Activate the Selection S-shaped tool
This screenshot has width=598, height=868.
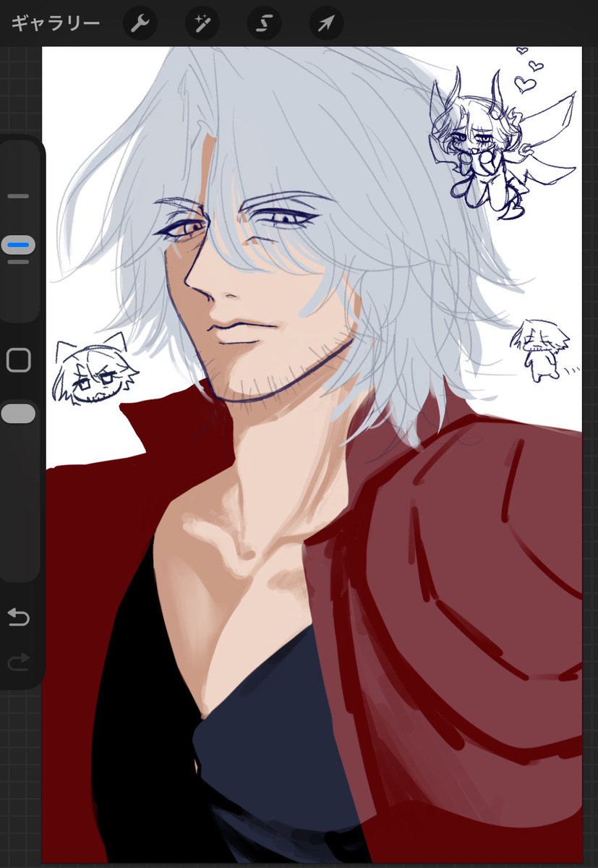(x=264, y=24)
